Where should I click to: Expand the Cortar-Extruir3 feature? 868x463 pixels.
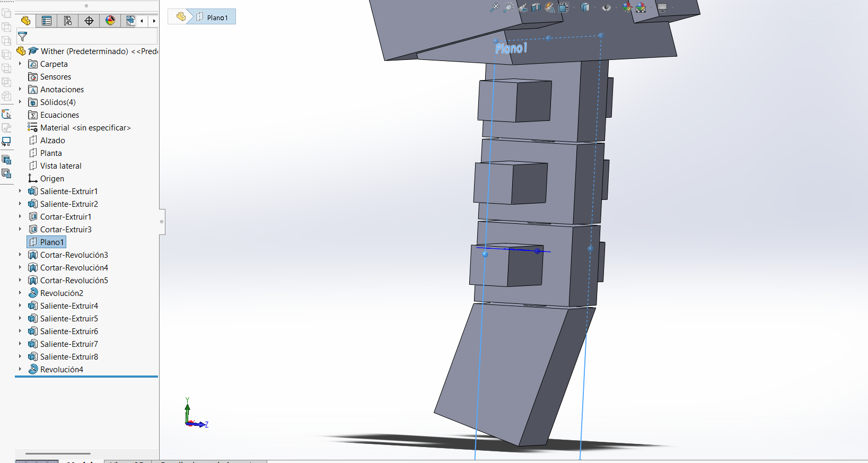(x=20, y=229)
